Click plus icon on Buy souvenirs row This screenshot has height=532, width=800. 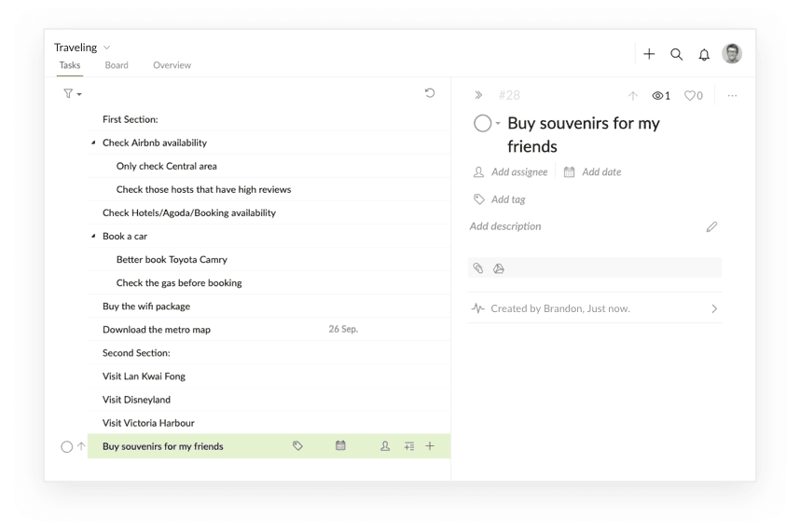point(430,446)
